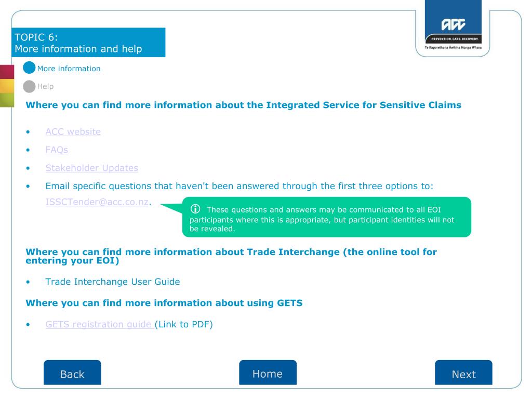Image resolution: width=532 pixels, height=399 pixels.
Task: Click the Integrated Service for Sensitive Claims heading
Action: (243, 105)
